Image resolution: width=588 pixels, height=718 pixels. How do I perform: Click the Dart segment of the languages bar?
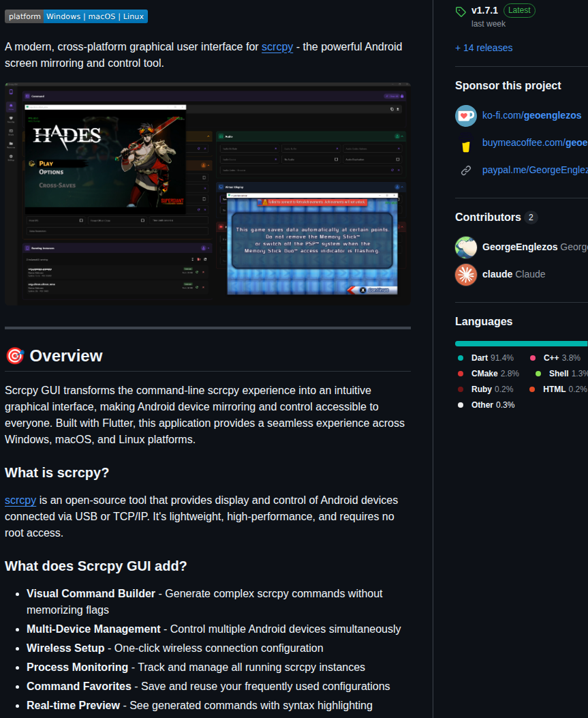[521, 344]
